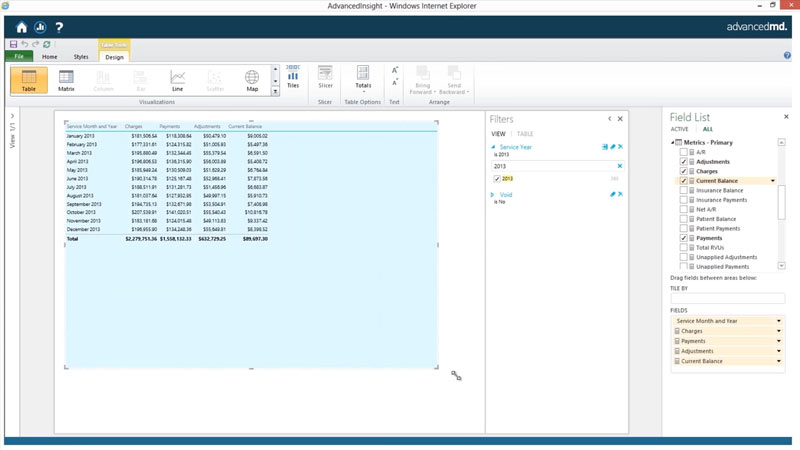This screenshot has height=450, width=800.
Task: Open Adjustments dropdown in Fields area
Action: (x=779, y=351)
